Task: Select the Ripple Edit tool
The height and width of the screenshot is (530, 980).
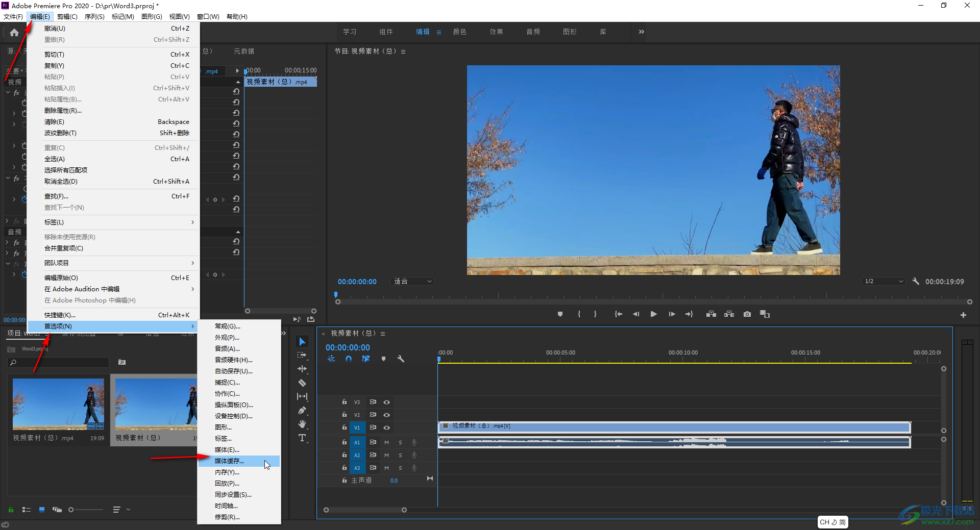Action: click(x=302, y=369)
